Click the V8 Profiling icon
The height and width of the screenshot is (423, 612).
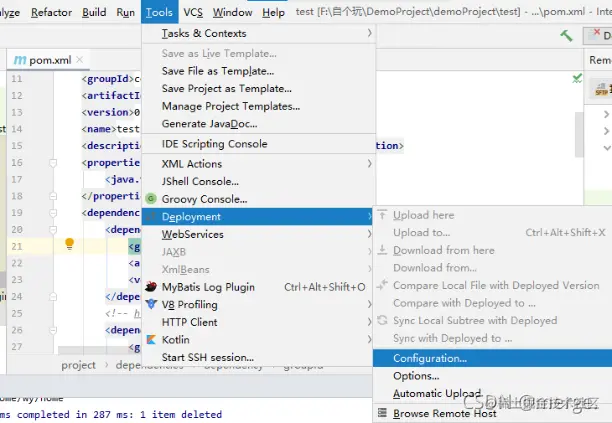151,304
